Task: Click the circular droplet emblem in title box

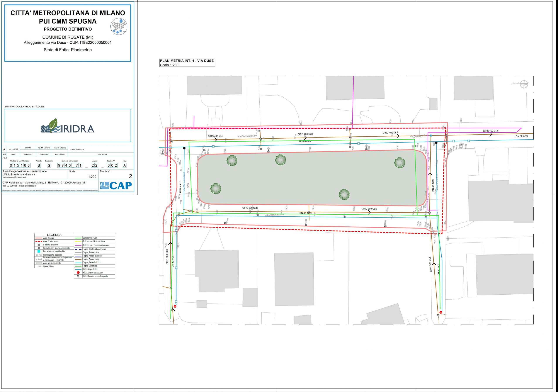Action: tap(119, 27)
